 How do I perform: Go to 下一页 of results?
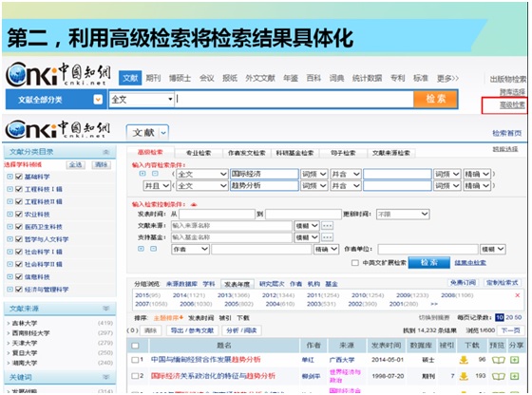click(511, 330)
